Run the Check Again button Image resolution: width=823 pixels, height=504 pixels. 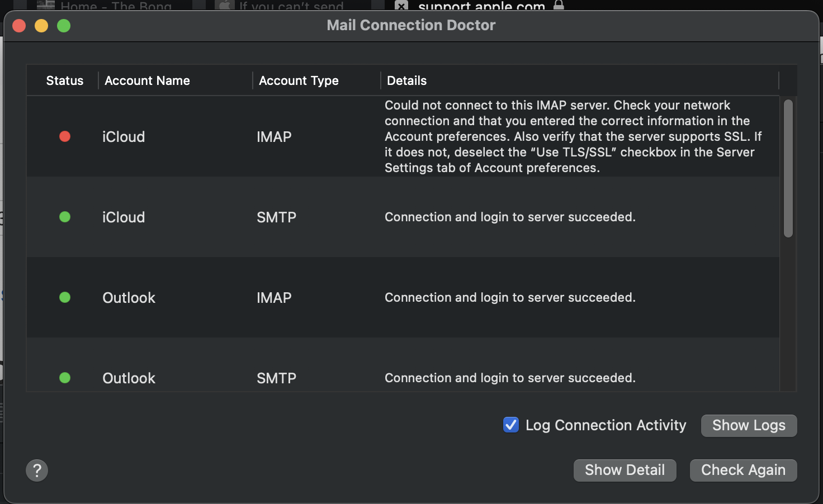pyautogui.click(x=743, y=470)
